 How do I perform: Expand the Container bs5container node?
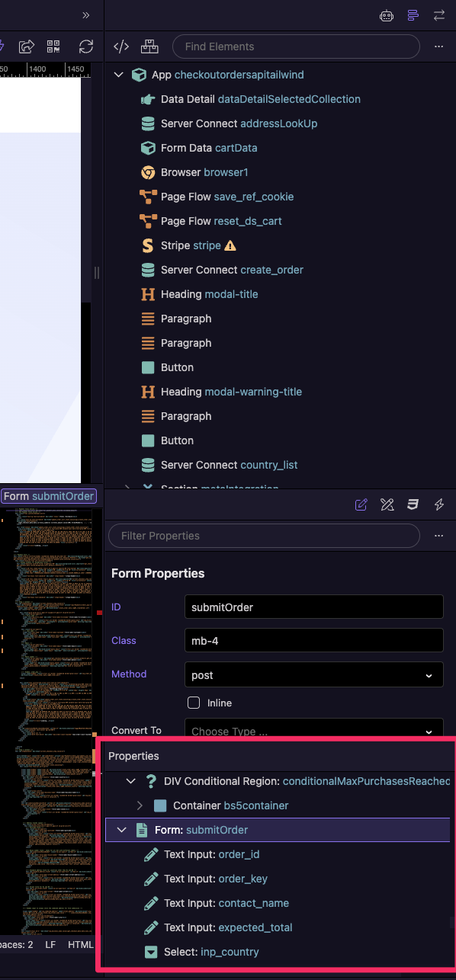coord(140,805)
